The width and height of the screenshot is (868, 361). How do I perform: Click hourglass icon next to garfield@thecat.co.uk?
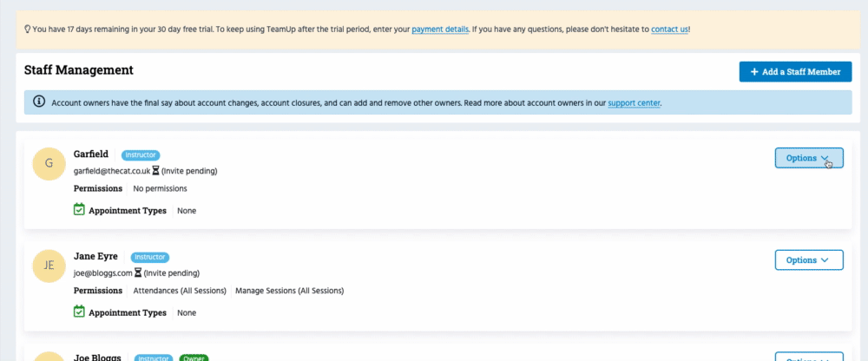click(x=155, y=171)
